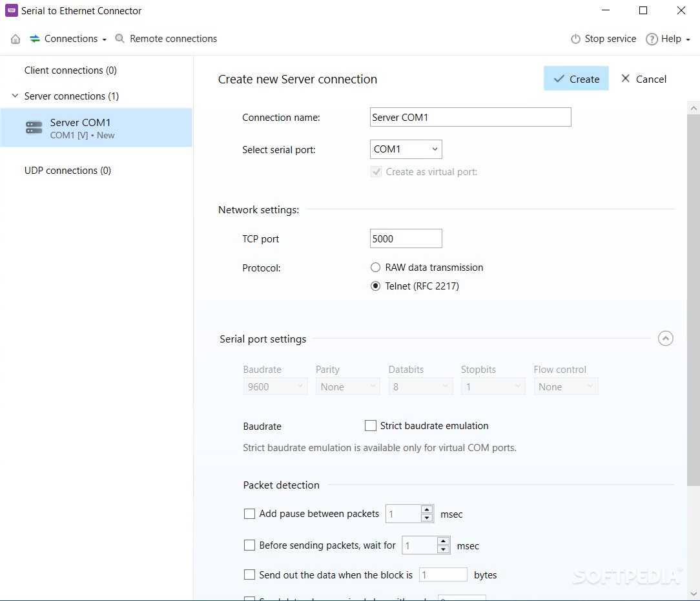700x601 pixels.
Task: Open the Databits dropdown
Action: click(420, 386)
